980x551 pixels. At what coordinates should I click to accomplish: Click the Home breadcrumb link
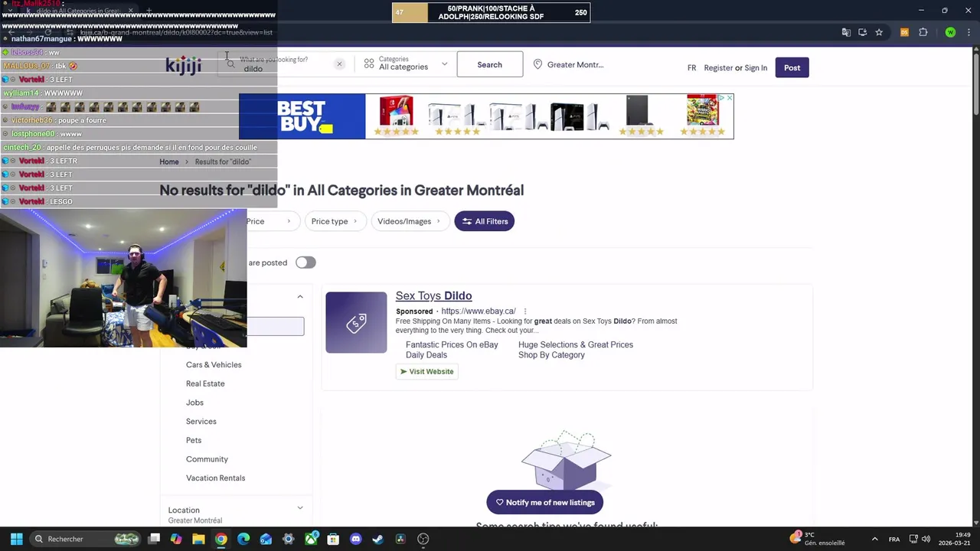pyautogui.click(x=169, y=161)
